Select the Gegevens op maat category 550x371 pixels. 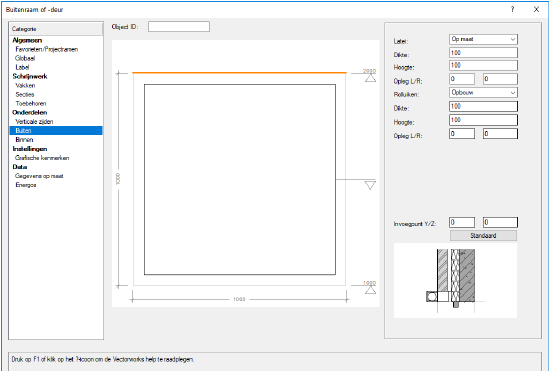click(x=39, y=176)
